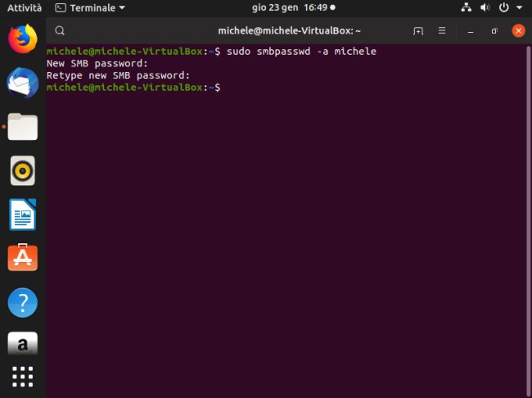Minimize the terminal window
The width and height of the screenshot is (532, 398).
point(471,31)
